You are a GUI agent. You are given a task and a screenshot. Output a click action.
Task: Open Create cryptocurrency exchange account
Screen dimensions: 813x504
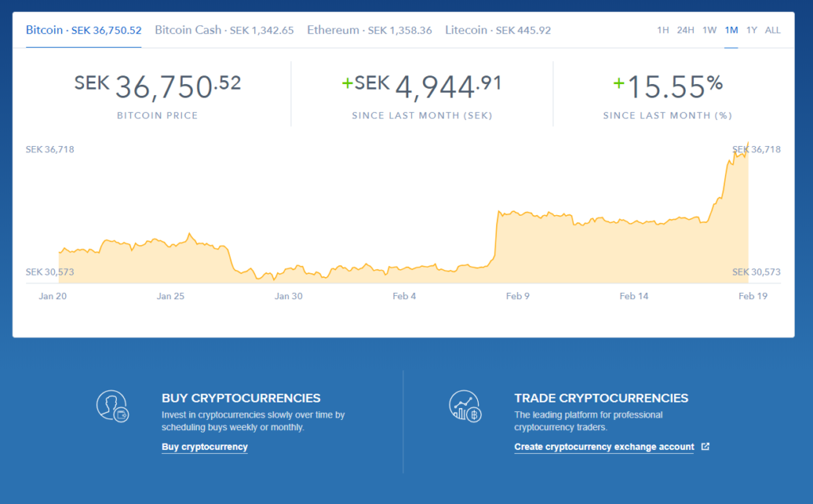click(604, 446)
